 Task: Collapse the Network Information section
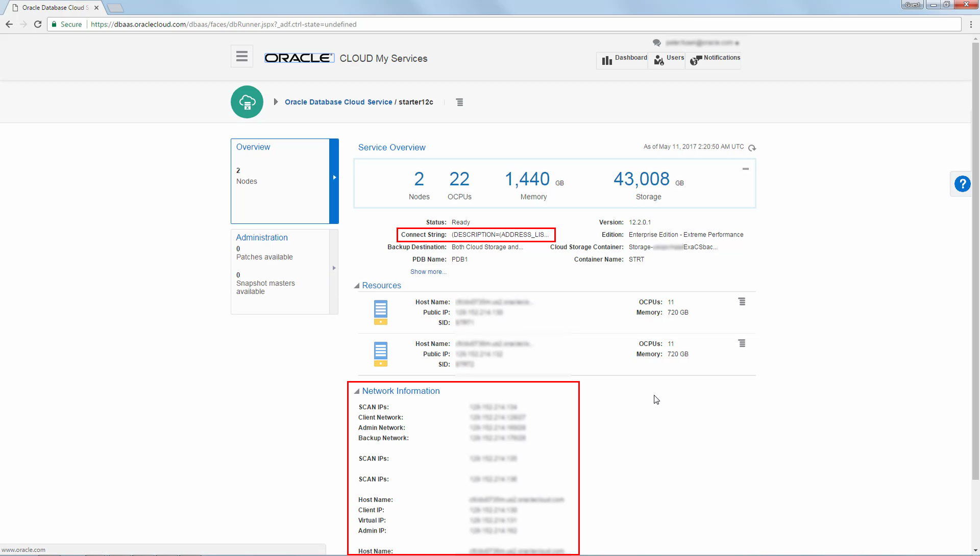point(357,391)
